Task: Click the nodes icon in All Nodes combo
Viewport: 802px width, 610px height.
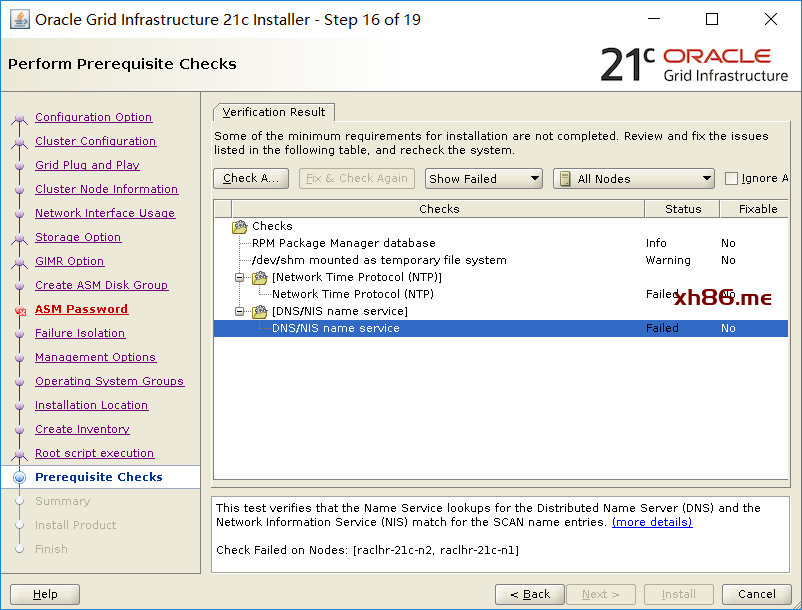Action: point(565,179)
